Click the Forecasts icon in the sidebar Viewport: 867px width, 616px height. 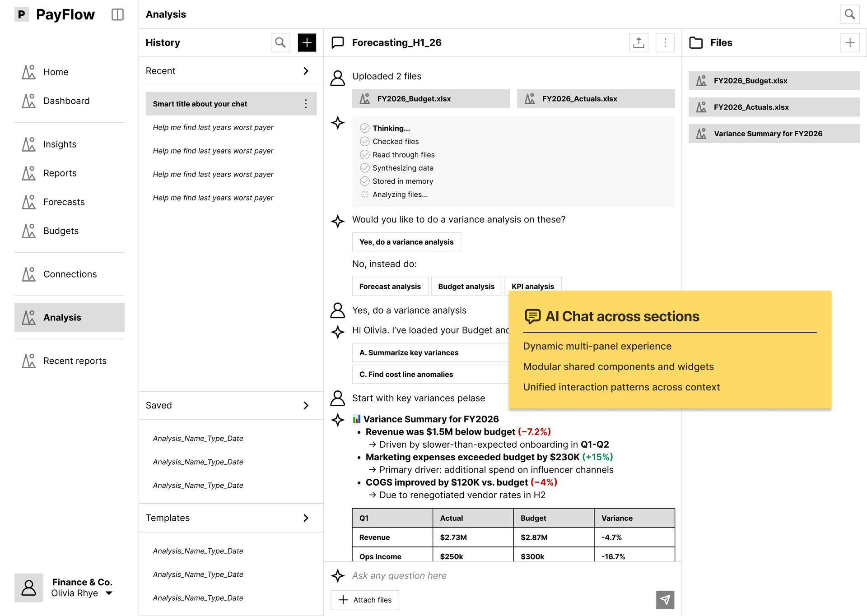[29, 202]
